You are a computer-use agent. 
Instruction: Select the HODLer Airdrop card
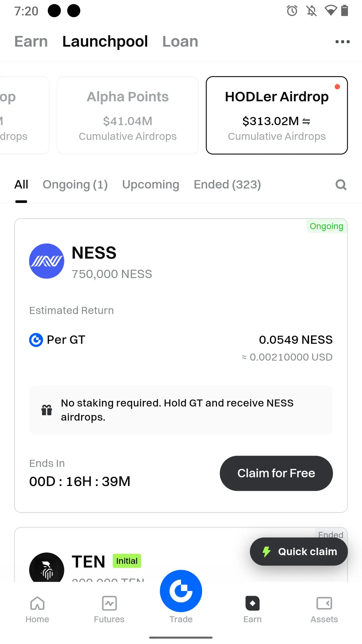(x=277, y=115)
